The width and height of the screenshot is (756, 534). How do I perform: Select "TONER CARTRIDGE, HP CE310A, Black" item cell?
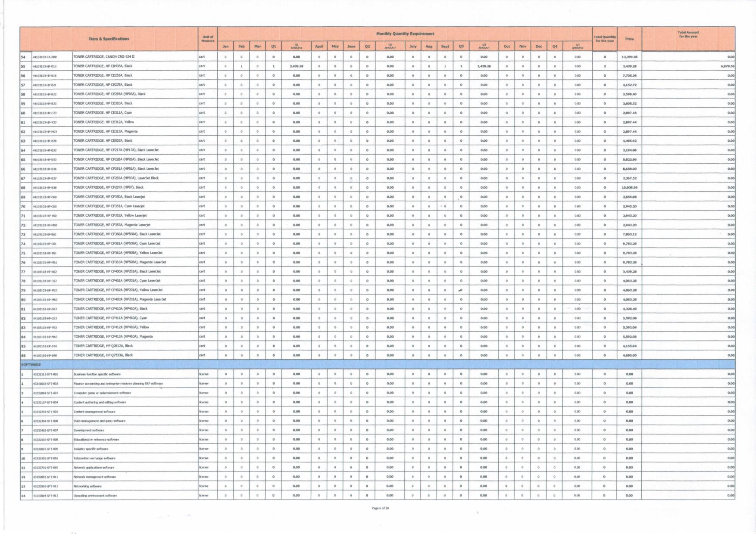(x=135, y=103)
